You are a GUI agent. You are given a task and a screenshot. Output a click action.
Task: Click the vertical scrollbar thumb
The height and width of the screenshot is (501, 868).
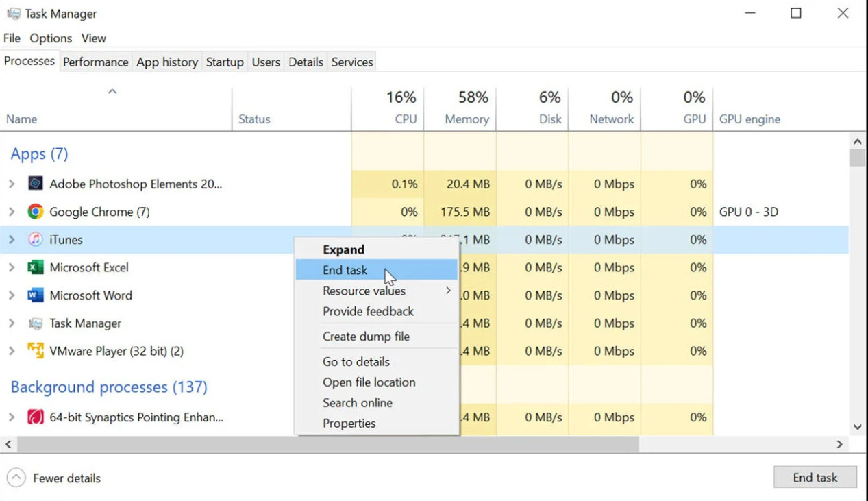tap(858, 158)
